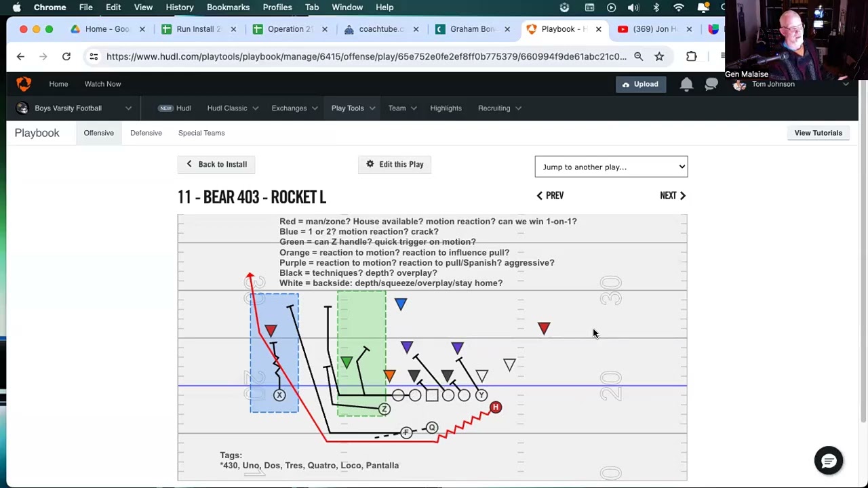Open the support chat bubble

click(829, 461)
